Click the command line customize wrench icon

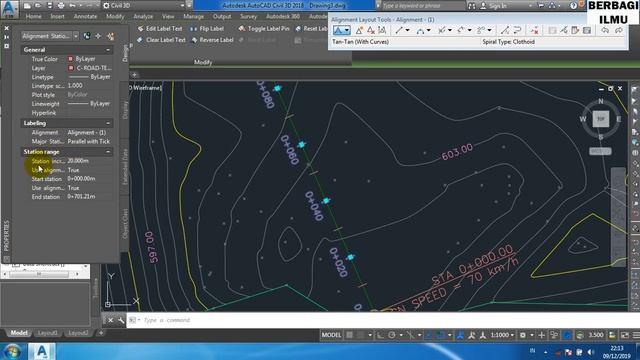[121, 320]
